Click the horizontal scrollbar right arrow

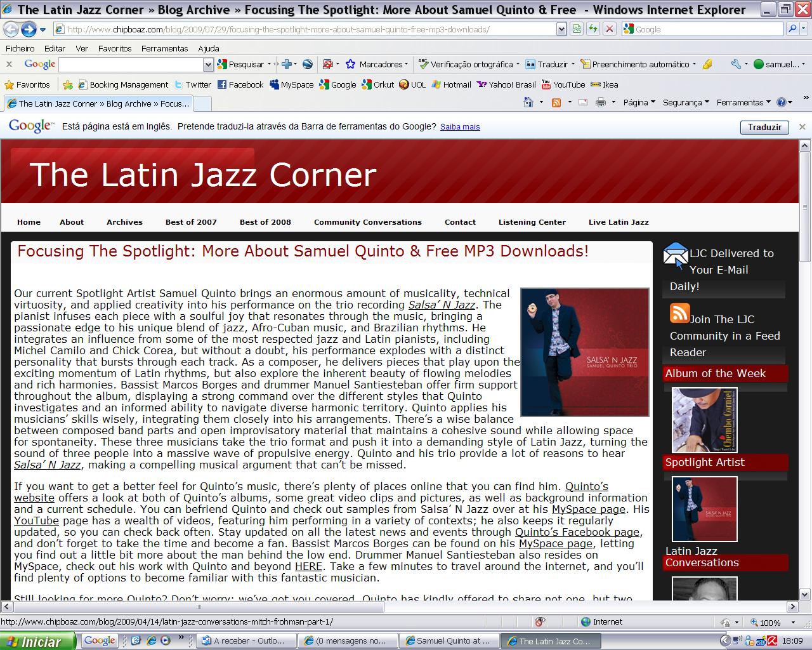click(x=792, y=607)
